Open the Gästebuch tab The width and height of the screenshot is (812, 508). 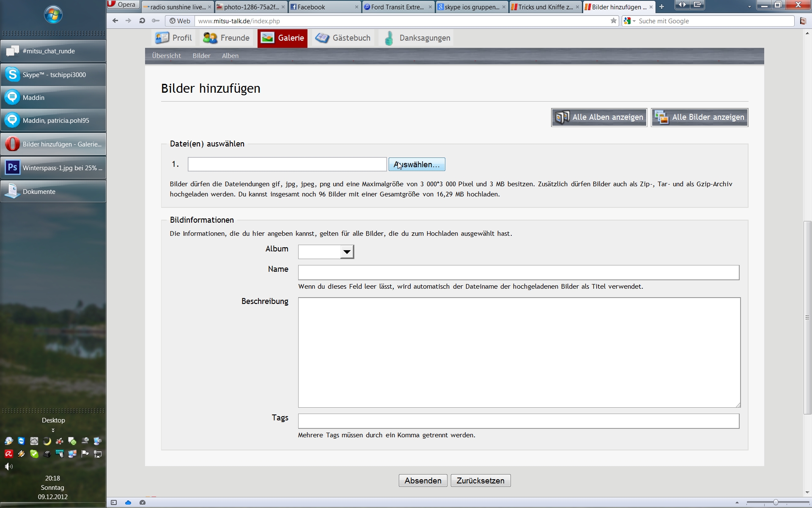(x=343, y=38)
